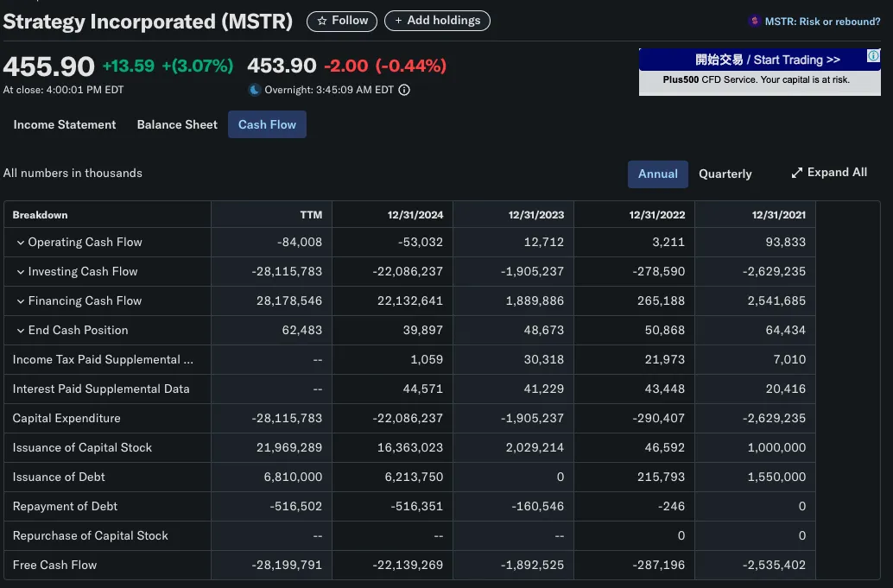Expand End Cash Position row
This screenshot has height=588, width=893.
21,331
